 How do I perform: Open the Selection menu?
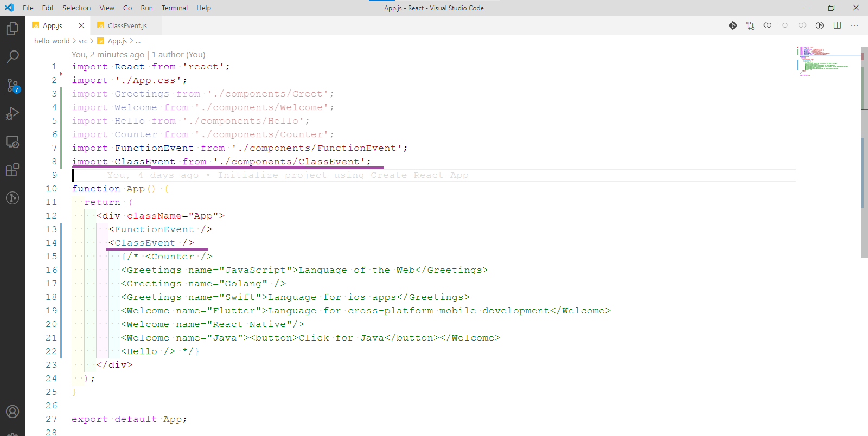point(76,8)
